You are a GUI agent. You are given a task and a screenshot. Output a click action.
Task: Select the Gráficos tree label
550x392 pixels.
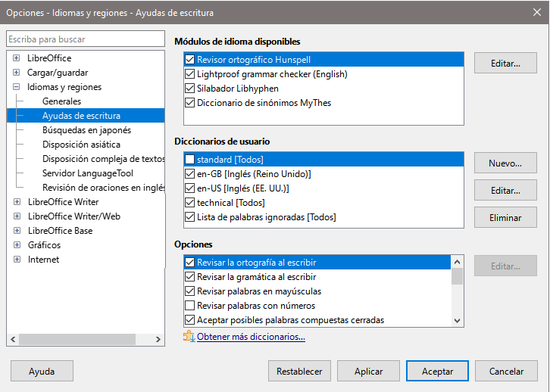44,245
